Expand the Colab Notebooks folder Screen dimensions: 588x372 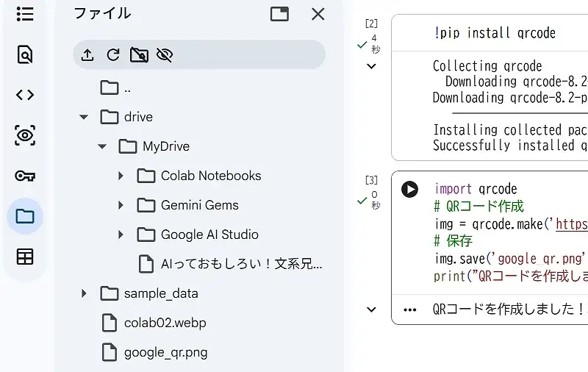(121, 176)
